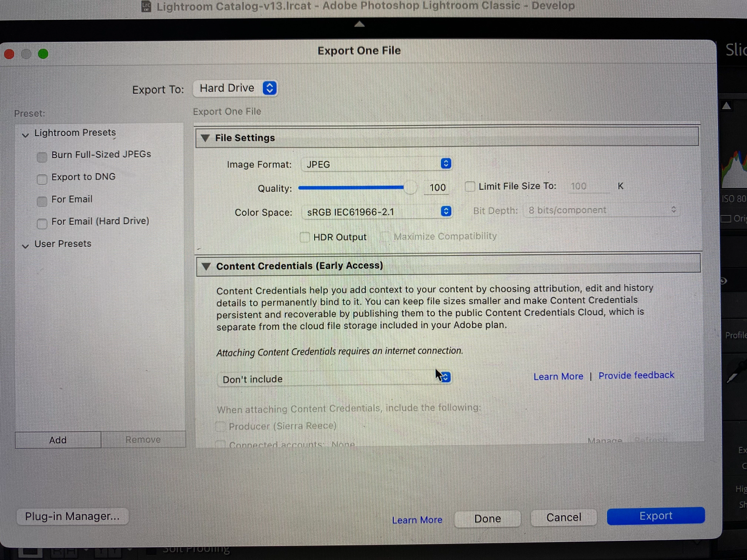The height and width of the screenshot is (560, 747).
Task: Collapse the File Settings section triangle
Action: pos(205,138)
